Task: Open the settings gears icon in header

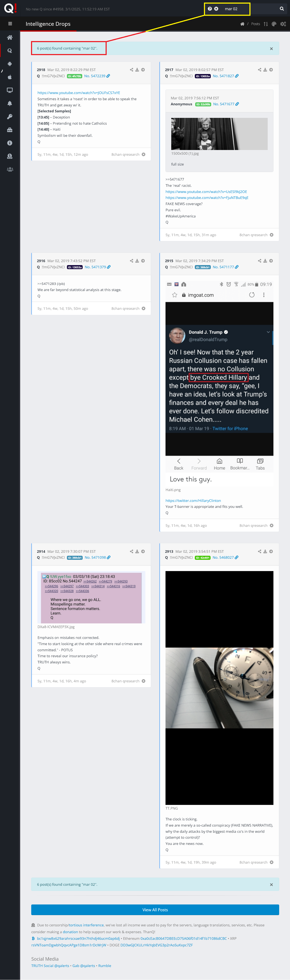Action: pyautogui.click(x=283, y=24)
